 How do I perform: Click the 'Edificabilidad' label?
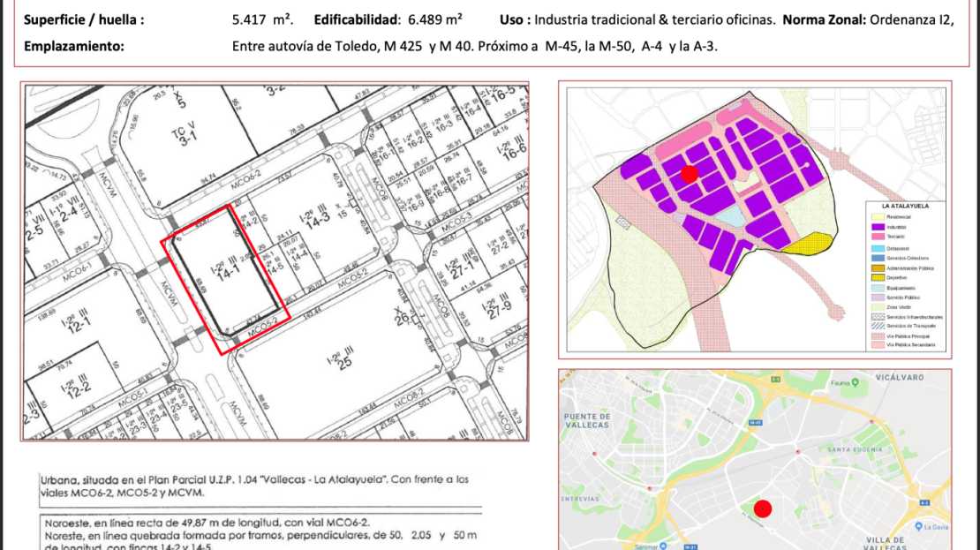coord(357,19)
